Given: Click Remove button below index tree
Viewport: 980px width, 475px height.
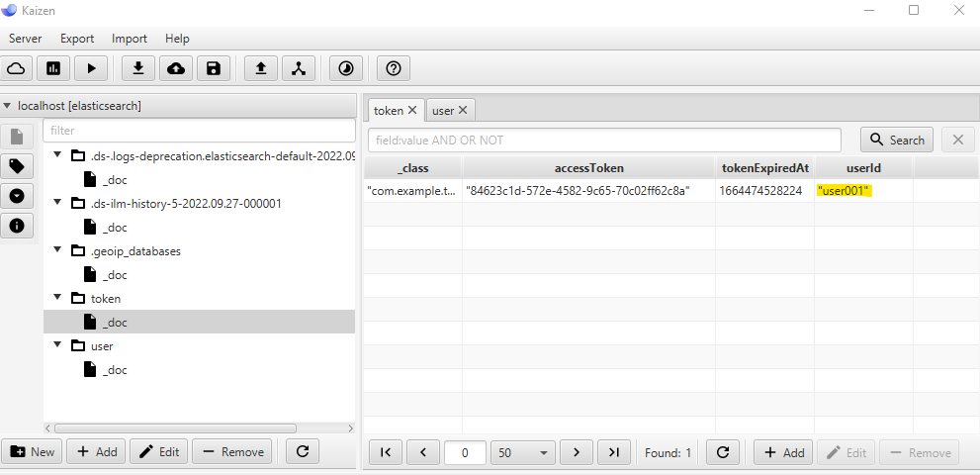Looking at the screenshot, I should pyautogui.click(x=231, y=452).
